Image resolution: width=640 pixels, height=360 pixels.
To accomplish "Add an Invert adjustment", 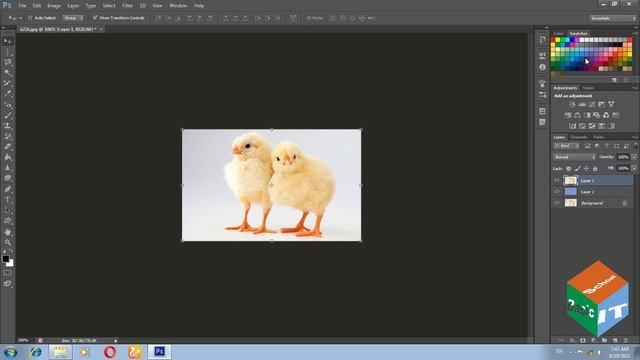I will (572, 126).
